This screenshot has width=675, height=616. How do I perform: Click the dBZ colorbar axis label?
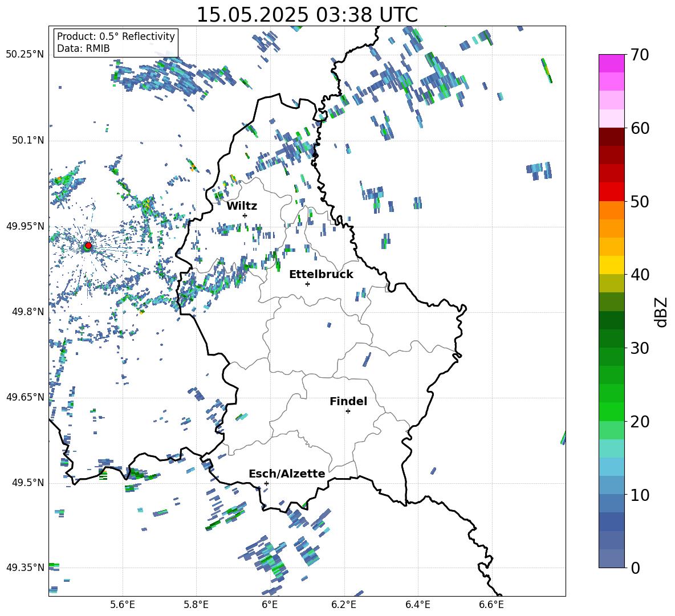661,312
